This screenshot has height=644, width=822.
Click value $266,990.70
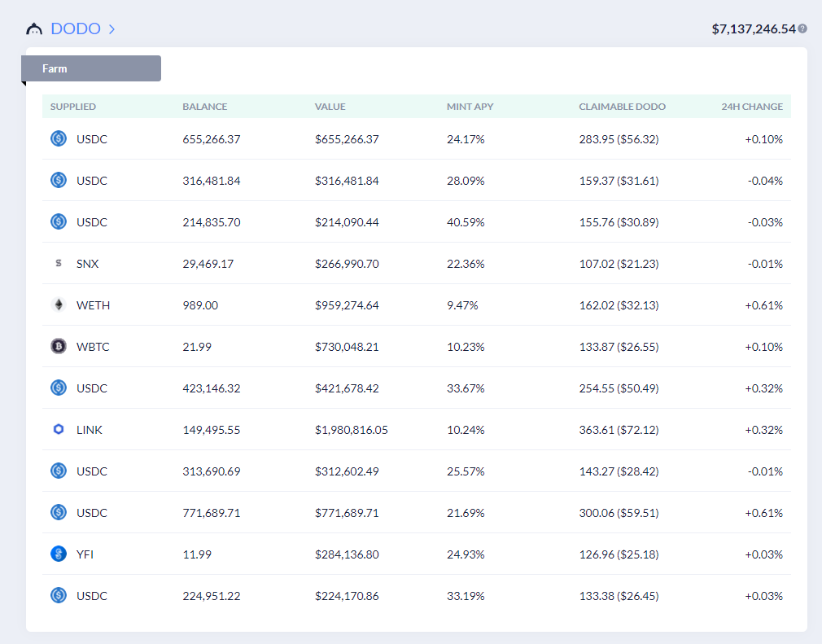[347, 264]
